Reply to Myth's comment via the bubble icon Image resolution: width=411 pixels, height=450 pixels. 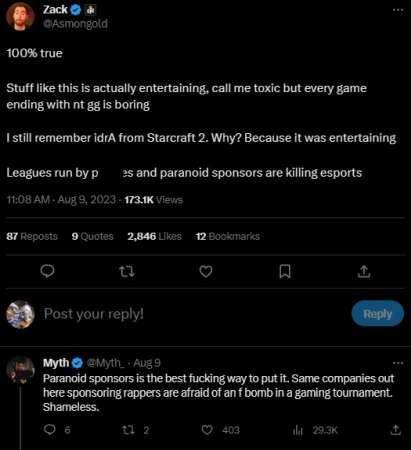click(x=50, y=430)
